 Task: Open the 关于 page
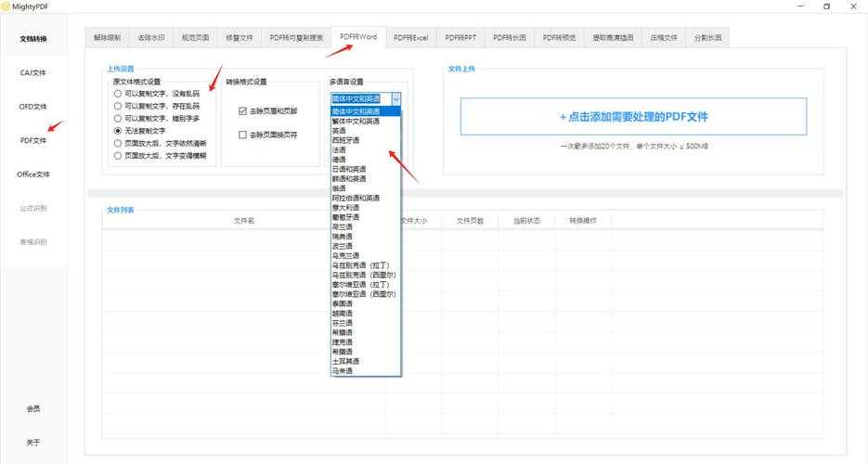33,443
